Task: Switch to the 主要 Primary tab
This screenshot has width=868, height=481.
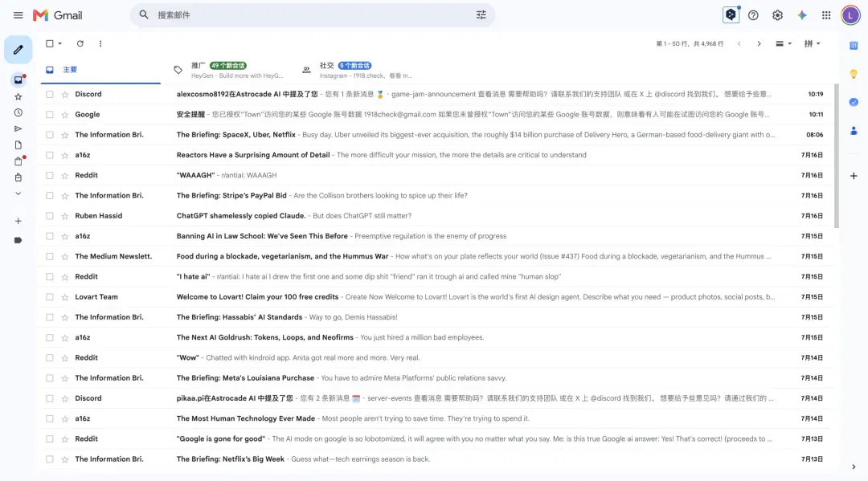Action: [100, 70]
